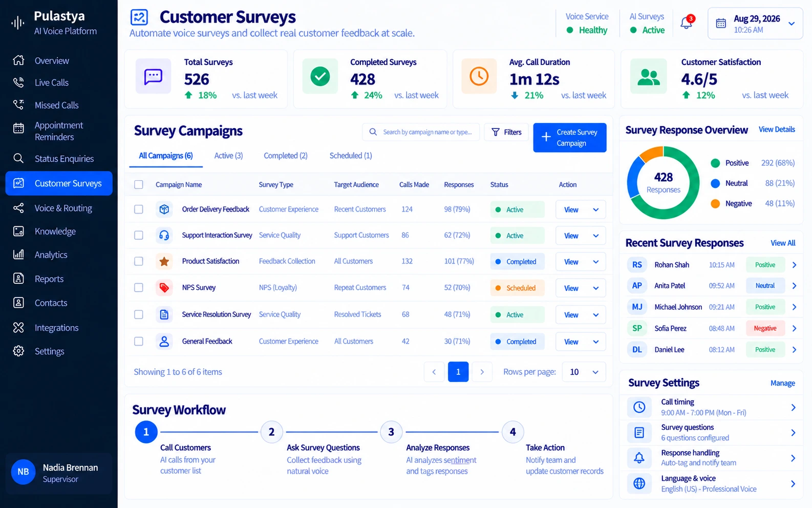Switch to the Completed (2) tab
This screenshot has width=812, height=508.
[x=286, y=156]
